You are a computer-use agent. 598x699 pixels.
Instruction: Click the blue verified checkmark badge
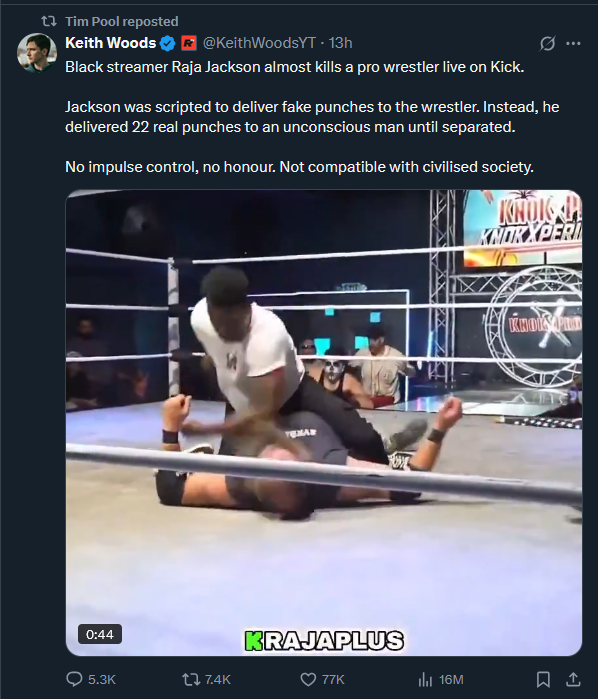[x=168, y=43]
